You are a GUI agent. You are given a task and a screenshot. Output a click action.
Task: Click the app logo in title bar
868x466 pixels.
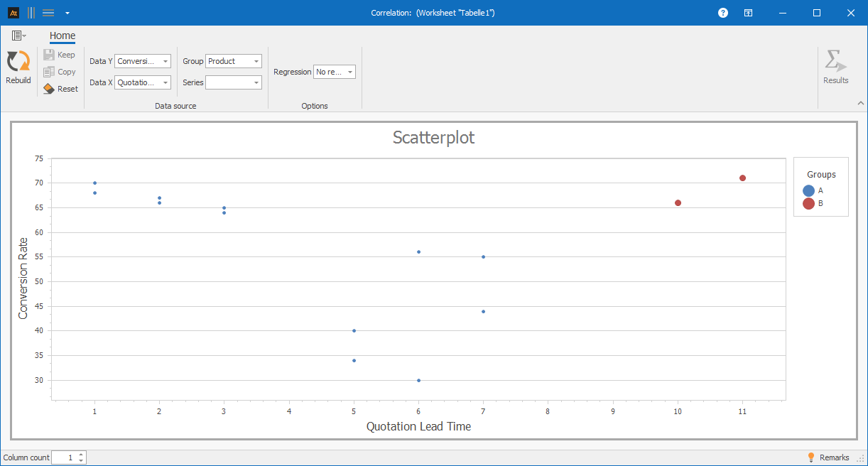pos(13,13)
